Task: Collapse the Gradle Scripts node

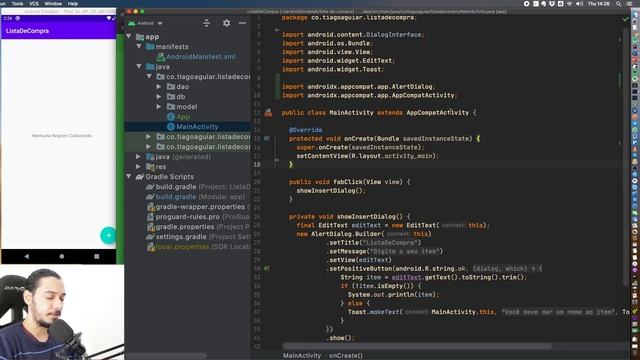Action: pyautogui.click(x=129, y=177)
